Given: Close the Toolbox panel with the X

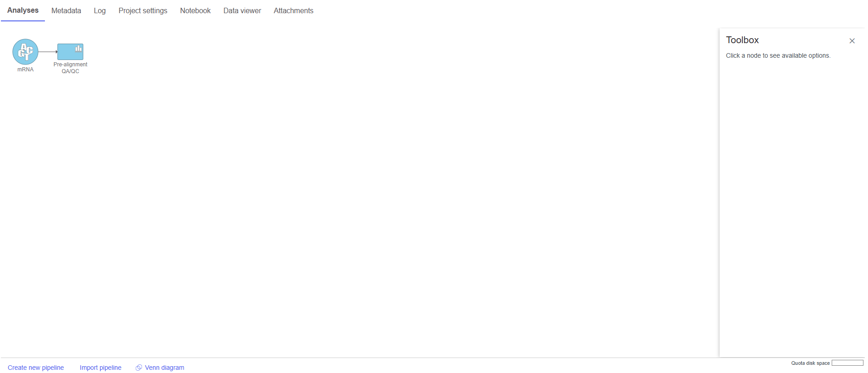Looking at the screenshot, I should point(852,41).
